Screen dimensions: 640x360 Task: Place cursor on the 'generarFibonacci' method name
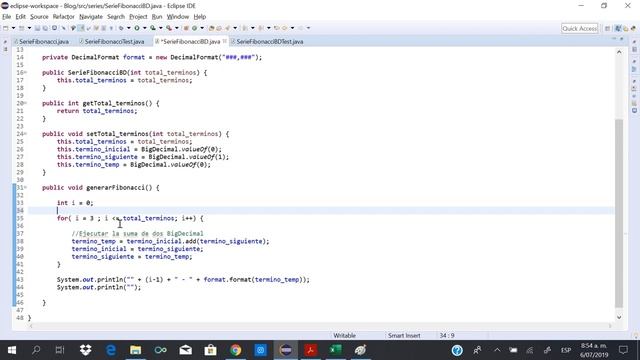[115, 188]
